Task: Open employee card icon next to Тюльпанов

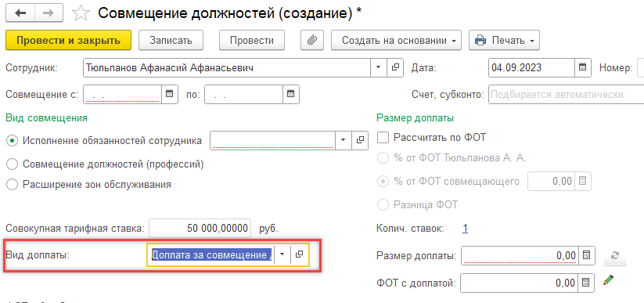Action: (x=395, y=67)
